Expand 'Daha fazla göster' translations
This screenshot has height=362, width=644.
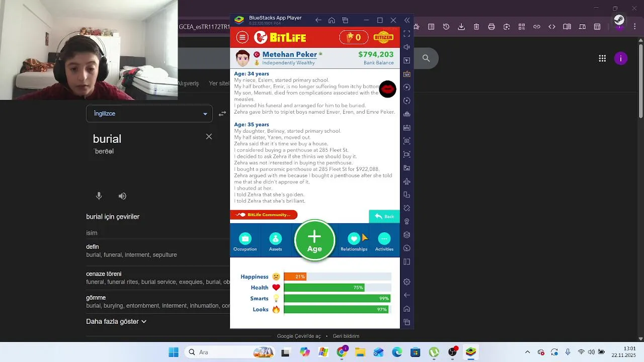(116, 321)
